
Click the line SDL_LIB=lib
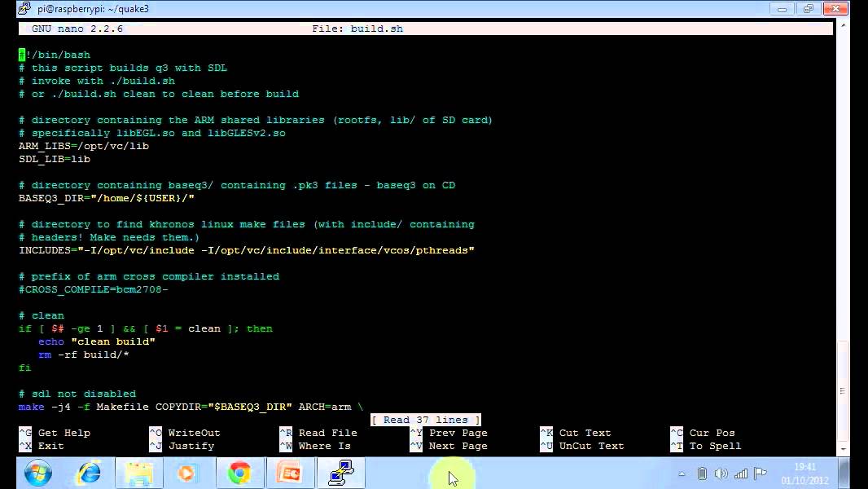click(55, 159)
